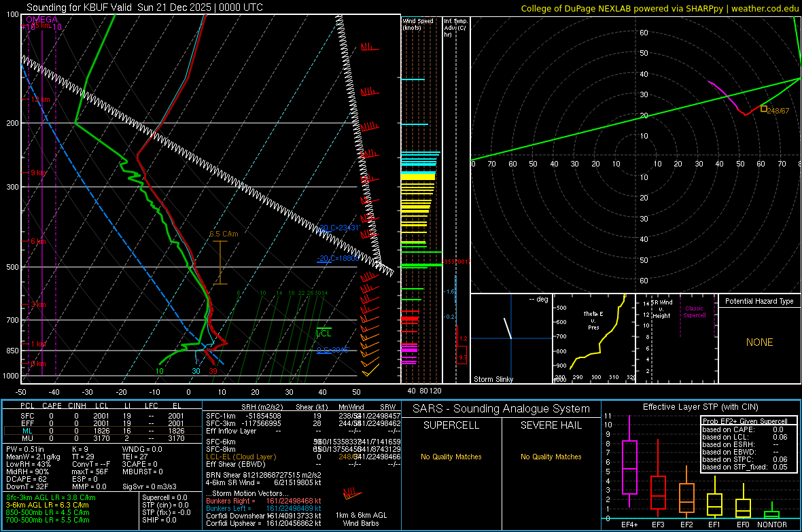This screenshot has width=802, height=532.
Task: Click the orange EF2 box in STP chart
Action: click(x=686, y=498)
